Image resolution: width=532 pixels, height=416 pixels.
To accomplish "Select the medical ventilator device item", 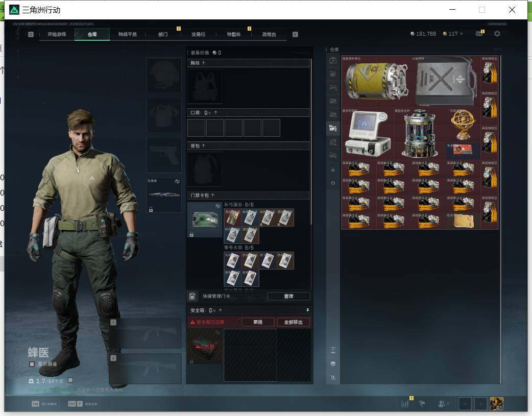I will point(368,134).
